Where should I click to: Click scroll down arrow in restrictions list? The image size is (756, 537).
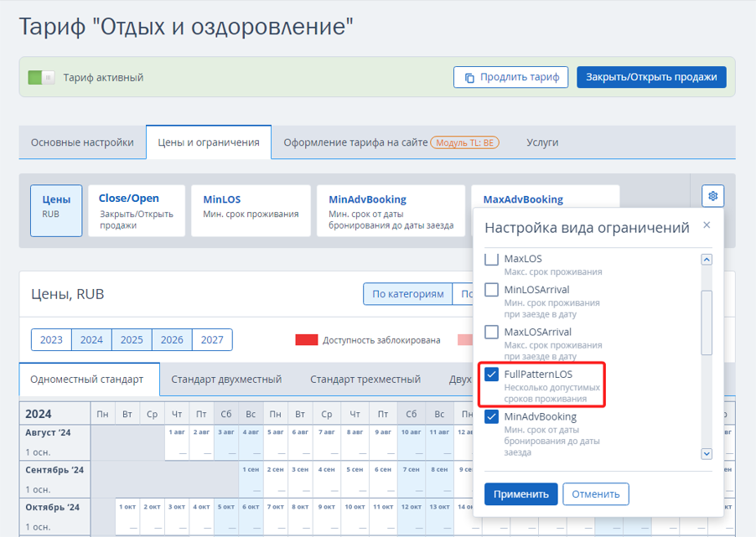(x=707, y=453)
